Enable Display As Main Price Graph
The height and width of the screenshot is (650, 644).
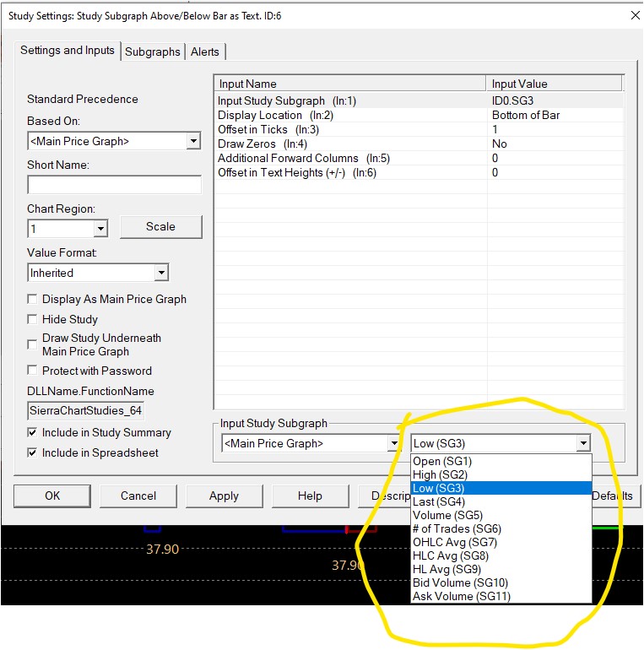point(32,299)
